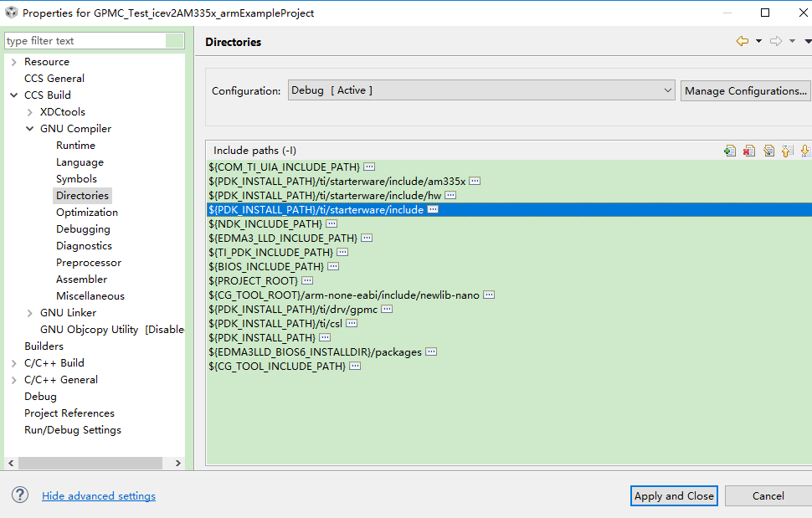Image resolution: width=812 pixels, height=518 pixels.
Task: Select GNU Objcopy Utility item
Action: [x=112, y=329]
